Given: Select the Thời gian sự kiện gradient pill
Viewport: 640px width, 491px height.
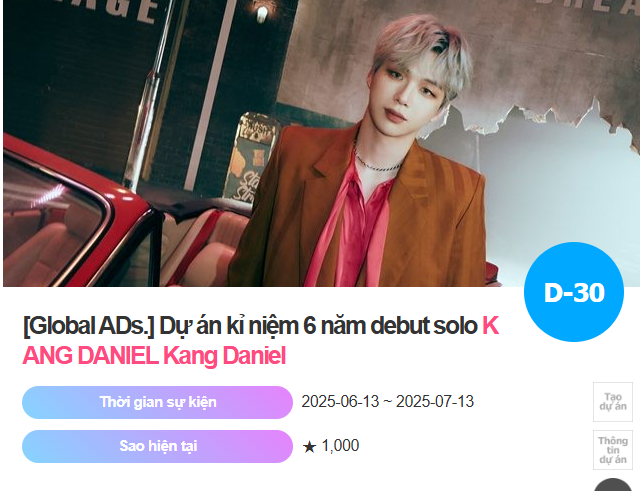Looking at the screenshot, I should (158, 402).
